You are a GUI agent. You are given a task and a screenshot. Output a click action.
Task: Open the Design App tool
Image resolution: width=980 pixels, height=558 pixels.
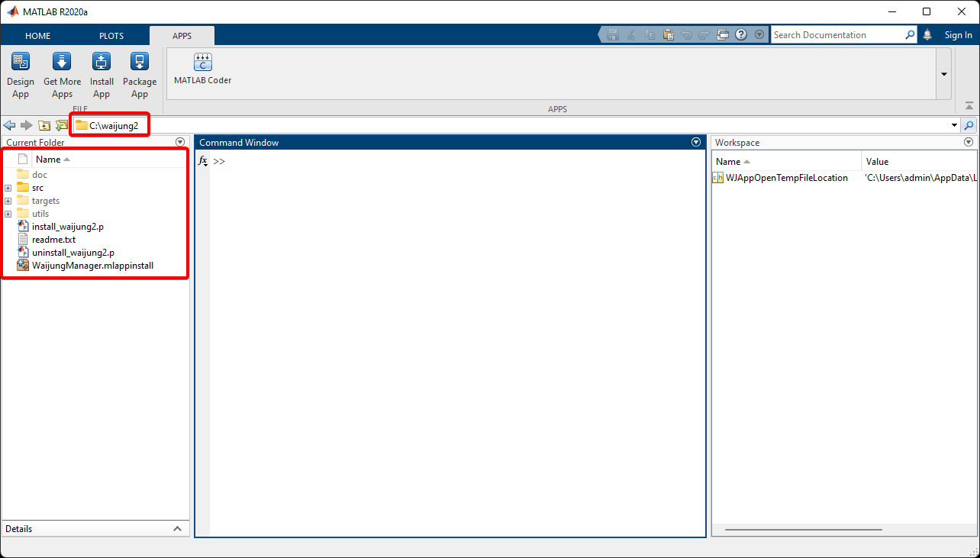pyautogui.click(x=21, y=76)
